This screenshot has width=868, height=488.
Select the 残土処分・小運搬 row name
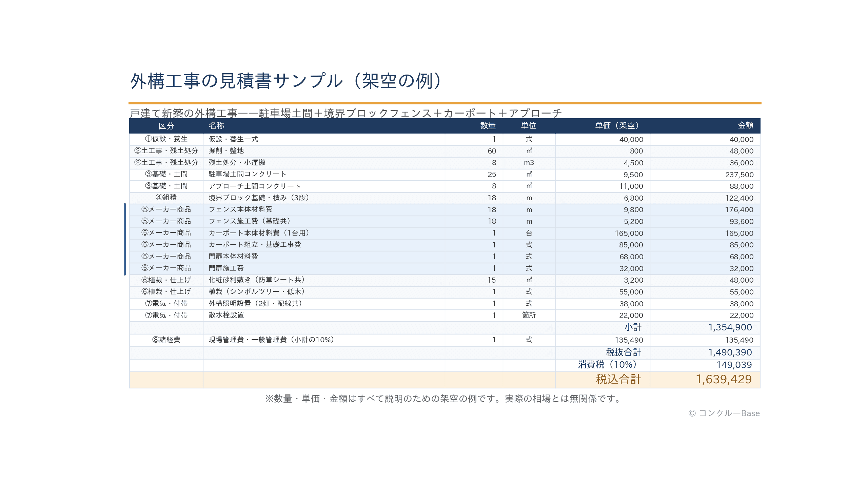click(x=324, y=163)
